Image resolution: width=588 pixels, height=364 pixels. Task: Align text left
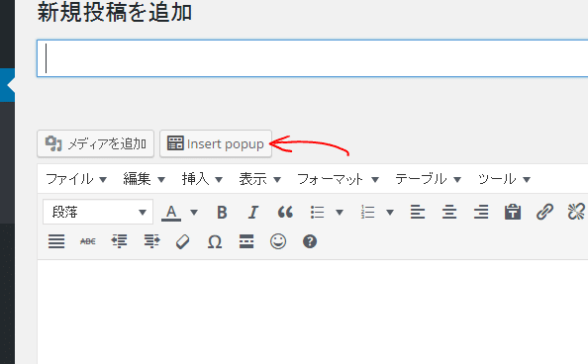click(418, 213)
